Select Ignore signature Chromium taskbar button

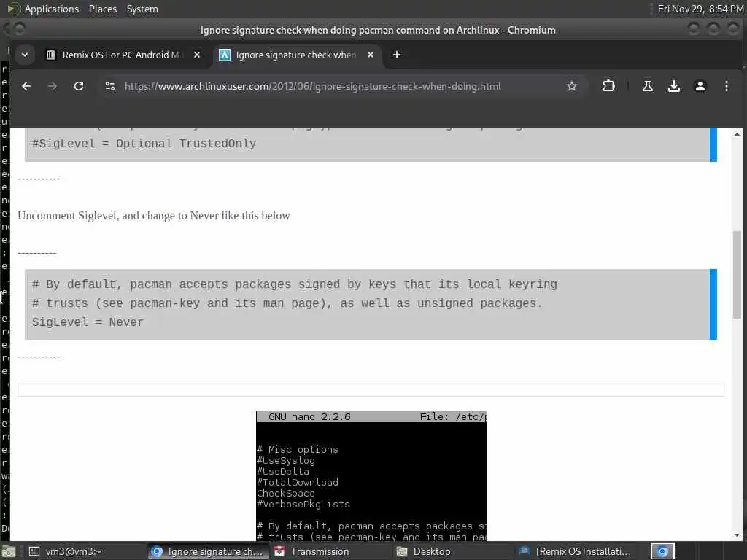(208, 551)
